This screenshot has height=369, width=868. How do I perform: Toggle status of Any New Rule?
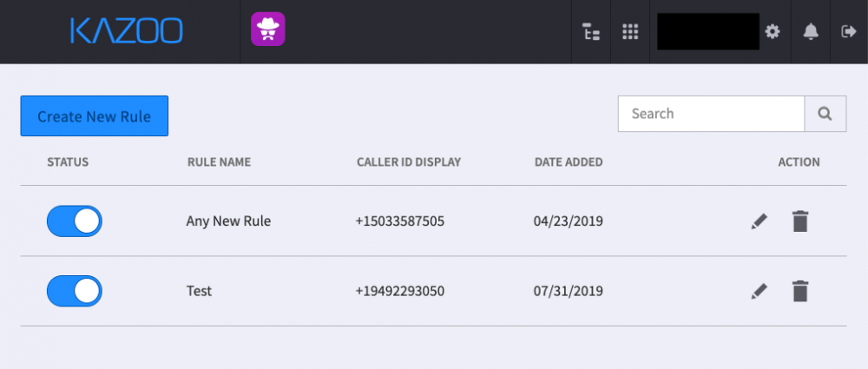click(74, 221)
